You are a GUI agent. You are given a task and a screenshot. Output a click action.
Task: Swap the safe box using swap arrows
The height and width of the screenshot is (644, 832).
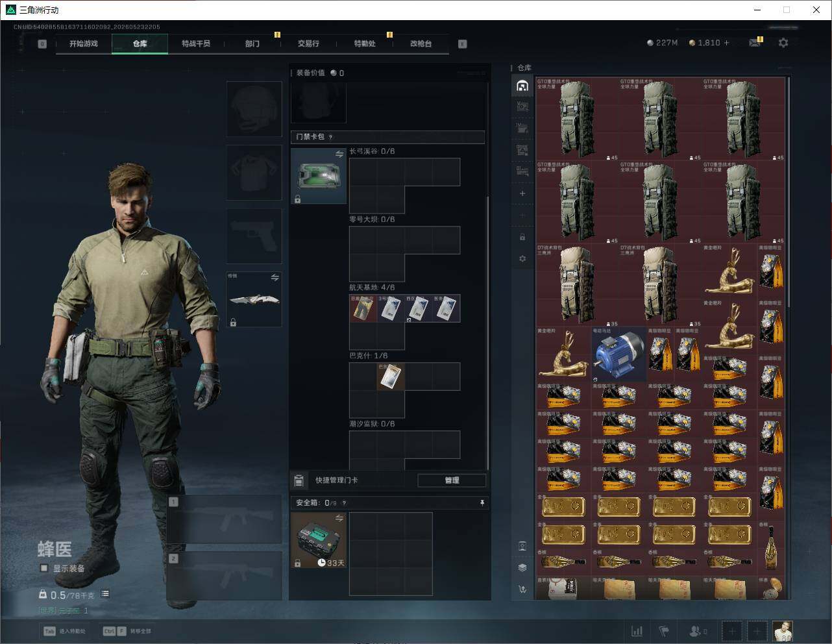[x=339, y=518]
